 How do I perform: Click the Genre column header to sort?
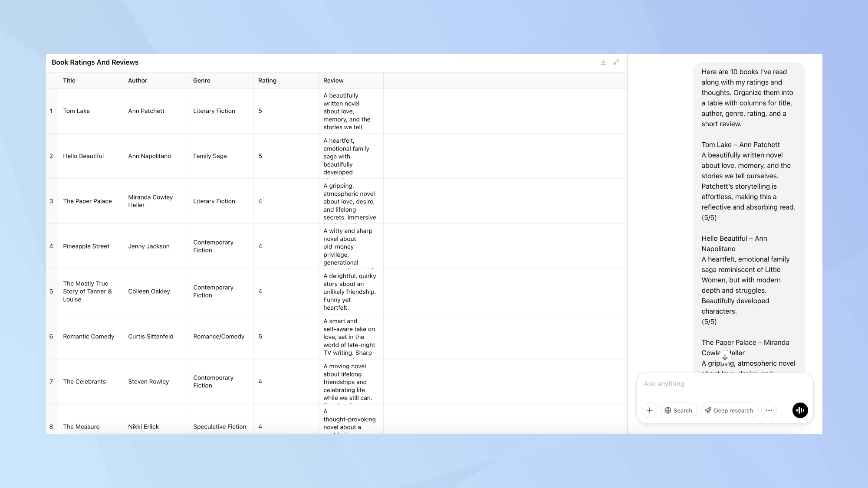tap(201, 80)
